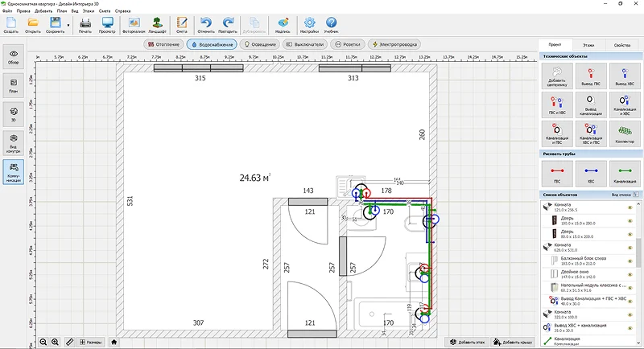Choose the blue ХВС pipe drawing tool
Viewport: 644px width, 349px height.
(591, 174)
